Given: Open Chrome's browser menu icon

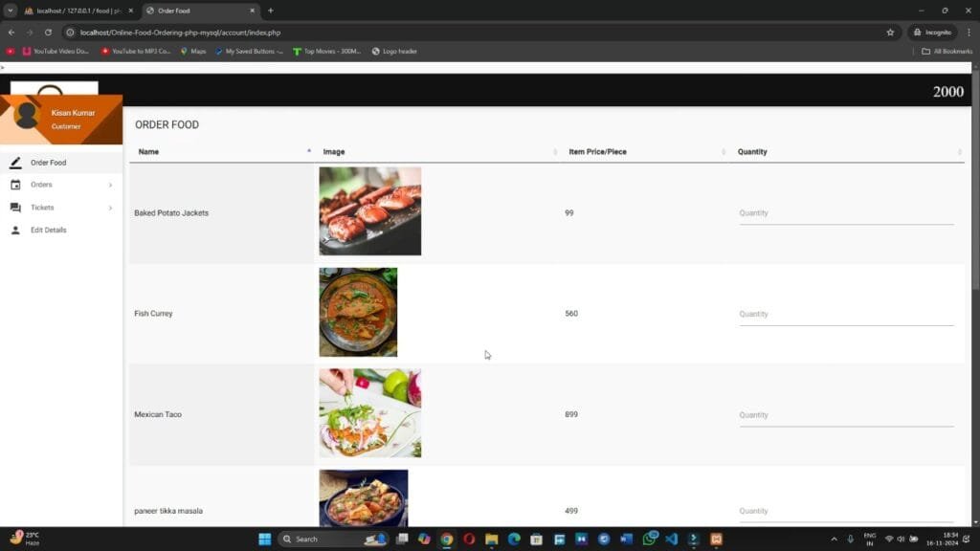Looking at the screenshot, I should [x=969, y=32].
